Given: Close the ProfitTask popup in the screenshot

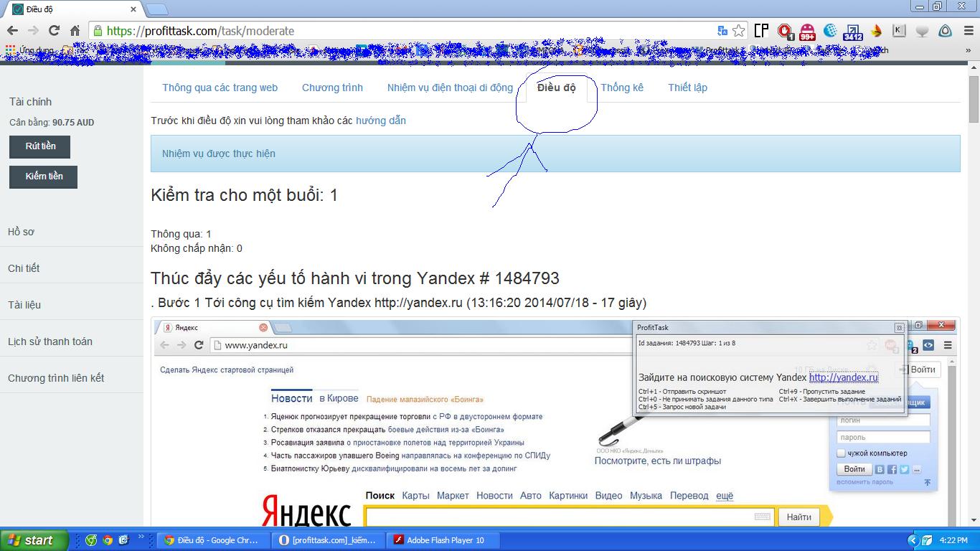Looking at the screenshot, I should click(899, 328).
